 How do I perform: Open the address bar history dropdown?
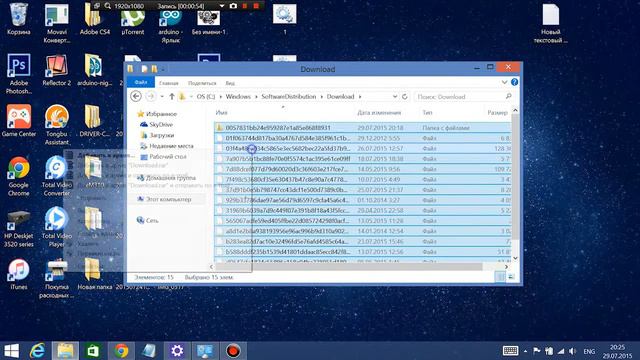coord(395,97)
